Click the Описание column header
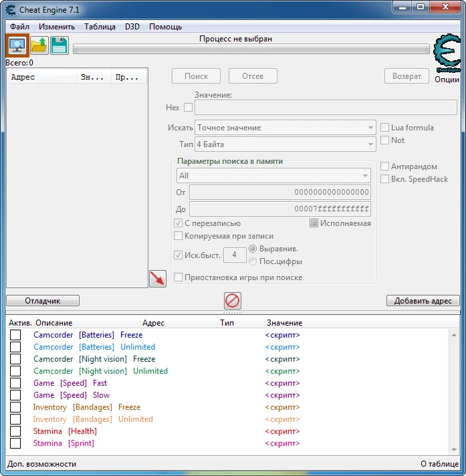Screen dimensions: 466x476 point(87,323)
